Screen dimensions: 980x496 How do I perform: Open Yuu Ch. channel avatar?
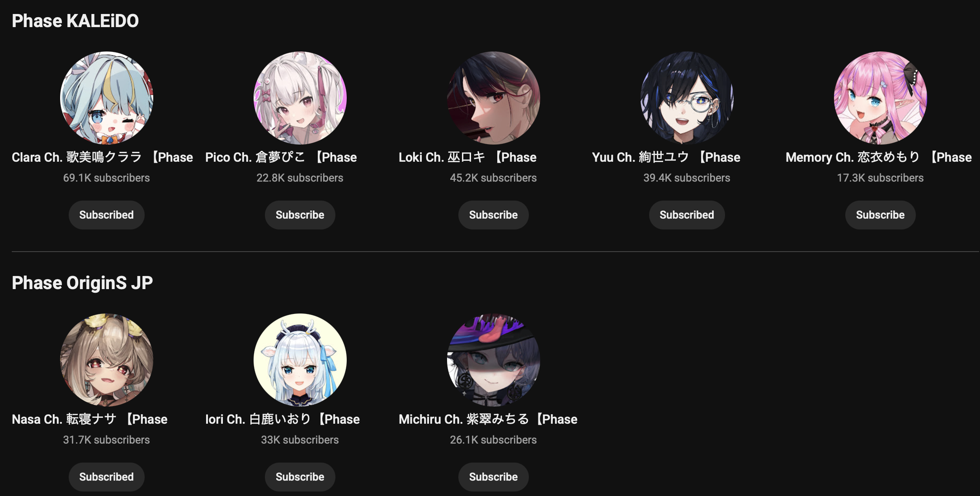tap(687, 98)
